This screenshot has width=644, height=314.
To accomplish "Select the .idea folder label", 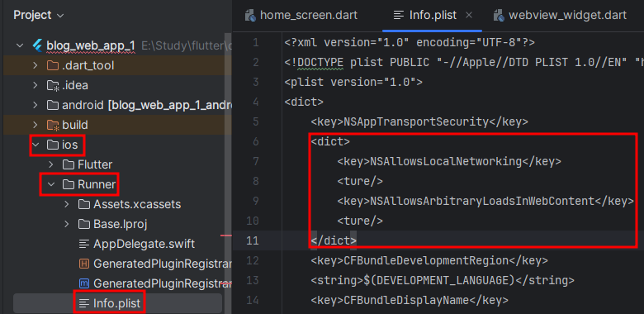I will pos(75,85).
